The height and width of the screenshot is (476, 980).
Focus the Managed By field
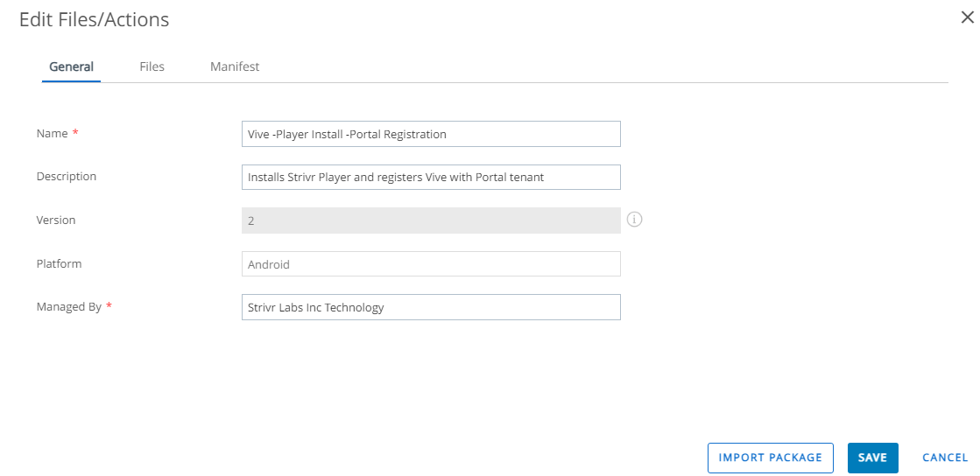click(x=431, y=307)
